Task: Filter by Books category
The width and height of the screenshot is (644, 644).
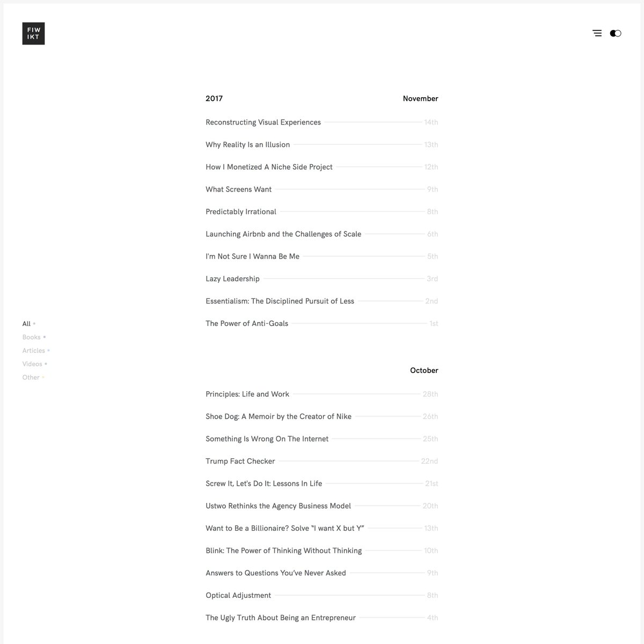Action: coord(32,338)
